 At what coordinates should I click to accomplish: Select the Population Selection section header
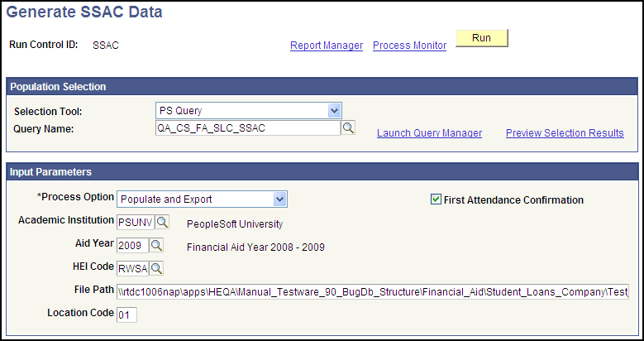click(322, 87)
